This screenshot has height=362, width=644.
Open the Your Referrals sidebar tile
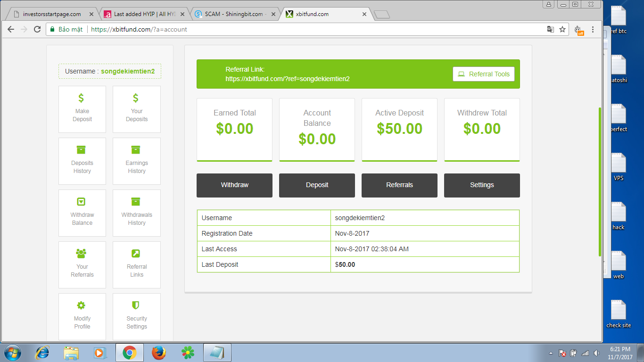[82, 265]
